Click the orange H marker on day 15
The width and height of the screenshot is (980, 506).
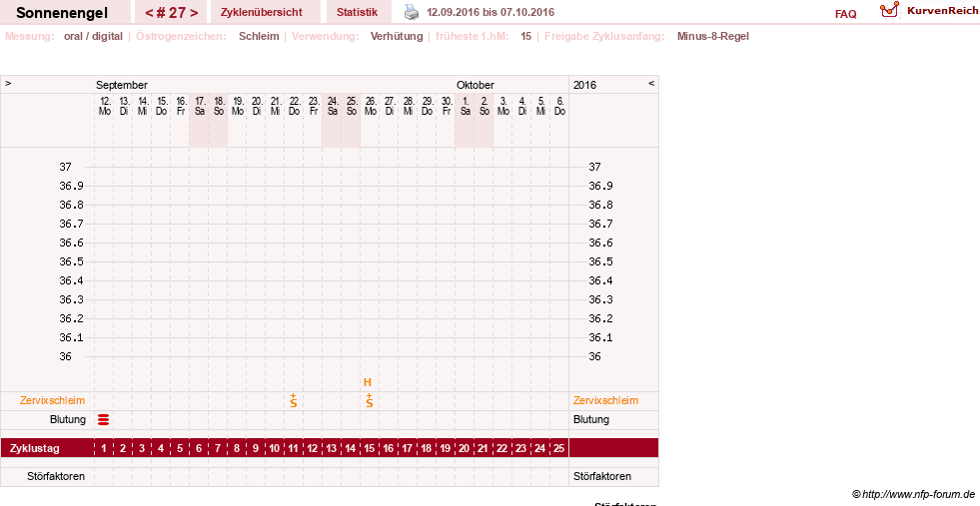tap(368, 382)
